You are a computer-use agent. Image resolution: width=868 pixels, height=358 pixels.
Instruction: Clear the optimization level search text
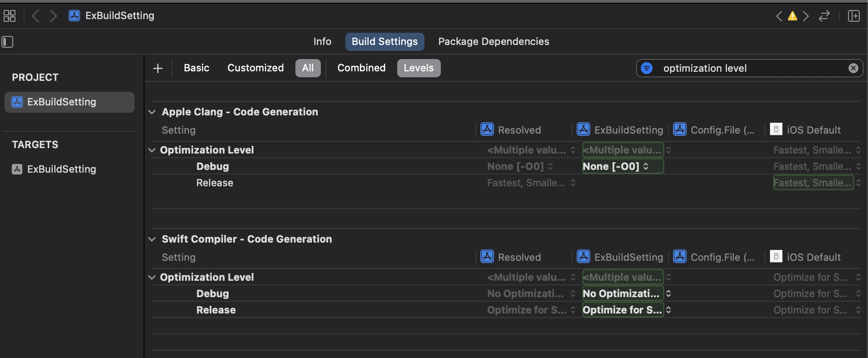click(853, 68)
